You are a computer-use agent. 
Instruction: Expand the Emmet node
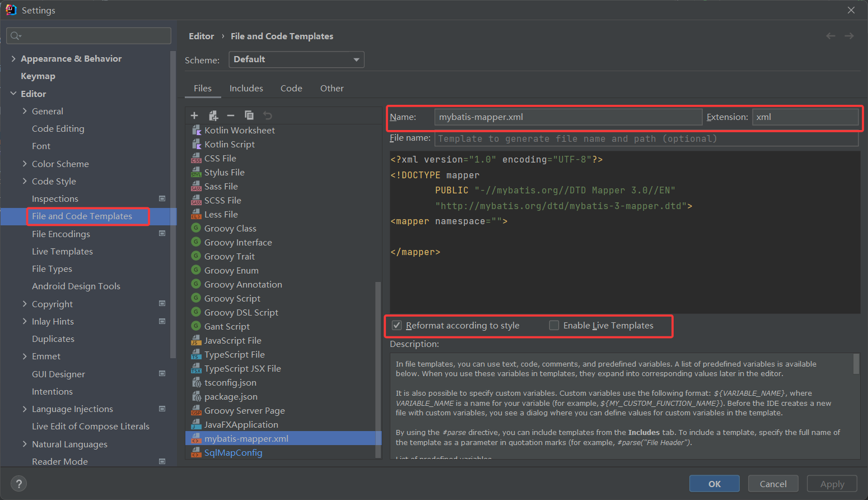coord(25,356)
